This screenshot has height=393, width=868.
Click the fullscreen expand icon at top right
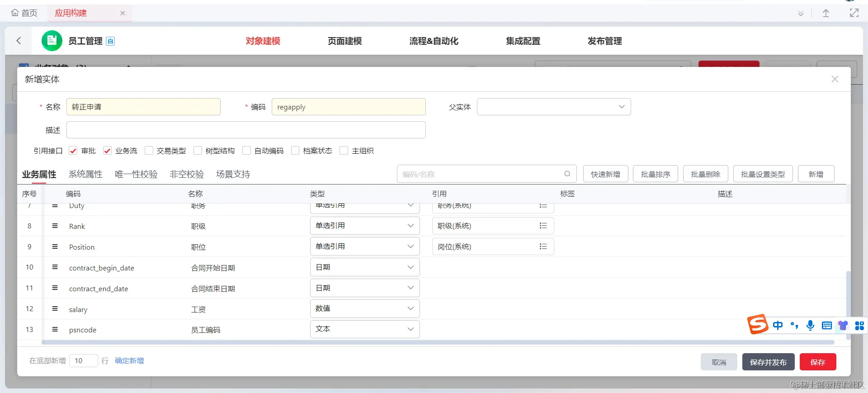click(x=854, y=13)
